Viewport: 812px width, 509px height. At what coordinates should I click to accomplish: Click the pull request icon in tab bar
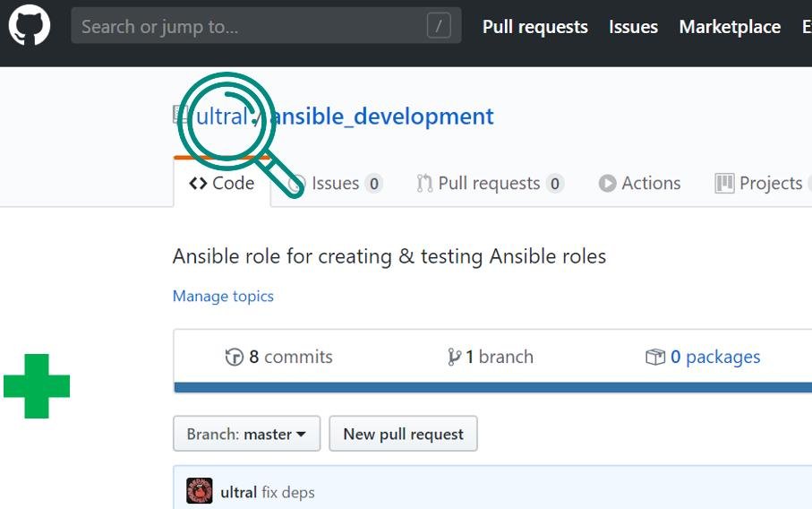click(x=424, y=184)
